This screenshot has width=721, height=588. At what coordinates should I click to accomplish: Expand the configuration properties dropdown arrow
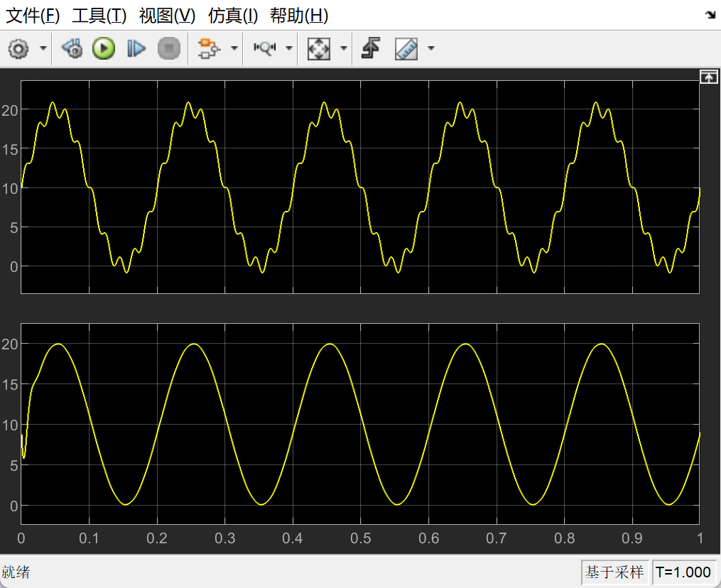(x=43, y=48)
